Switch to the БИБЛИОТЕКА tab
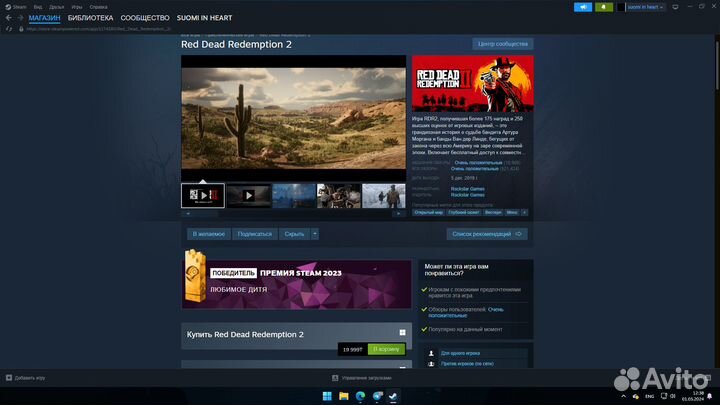720x405 pixels. pyautogui.click(x=90, y=18)
